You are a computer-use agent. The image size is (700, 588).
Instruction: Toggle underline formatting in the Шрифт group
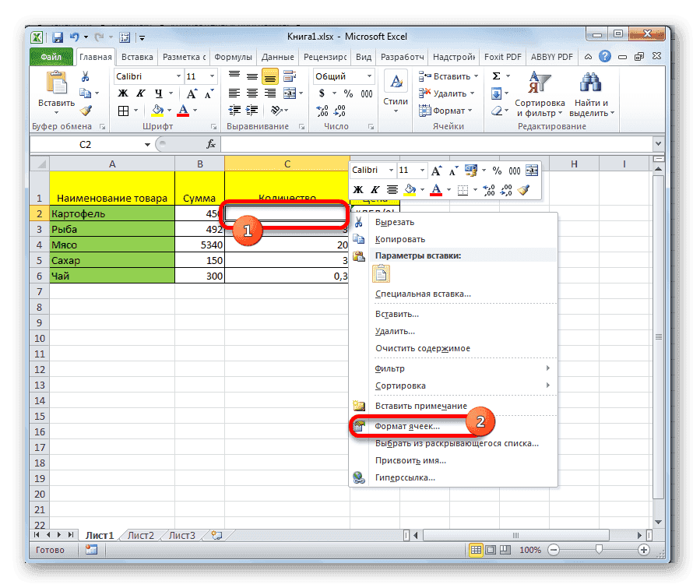(x=160, y=93)
